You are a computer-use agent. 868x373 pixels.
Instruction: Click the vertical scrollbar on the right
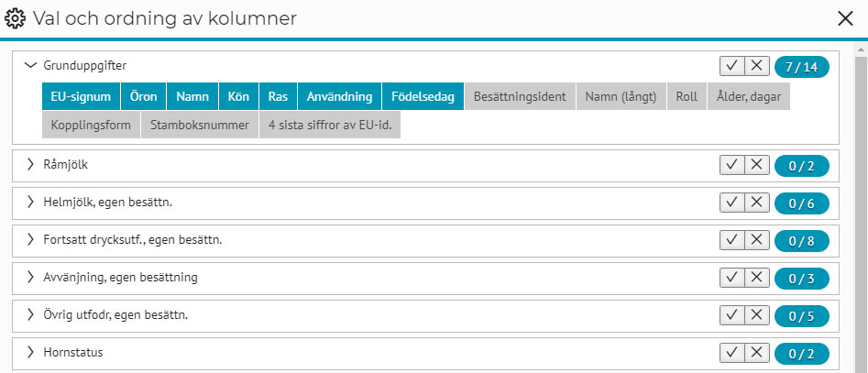(x=862, y=210)
